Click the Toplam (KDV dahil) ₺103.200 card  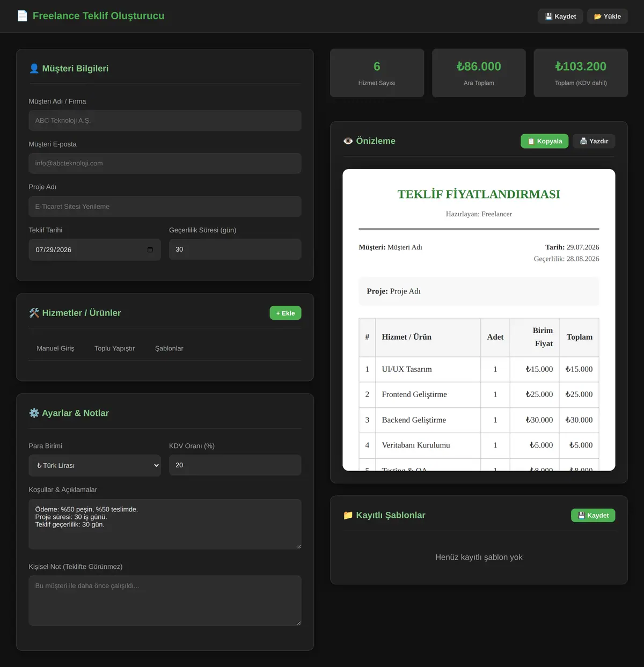click(581, 73)
